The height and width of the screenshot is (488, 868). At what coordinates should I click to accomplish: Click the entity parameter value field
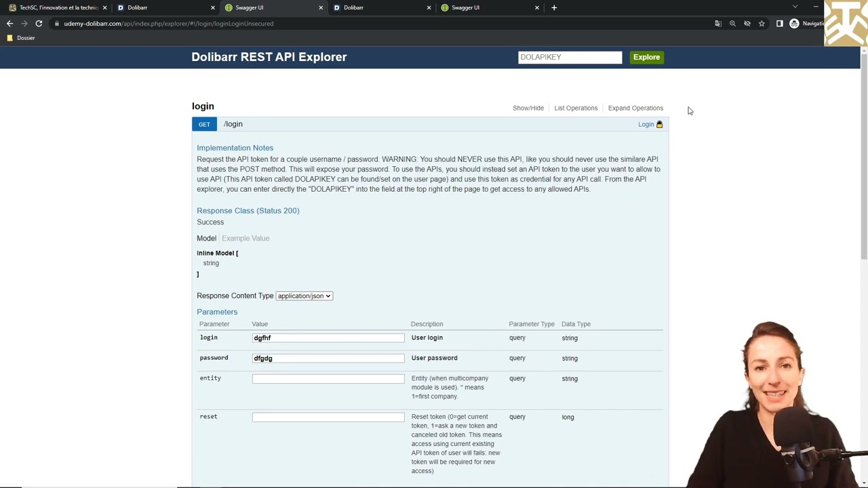coord(328,378)
